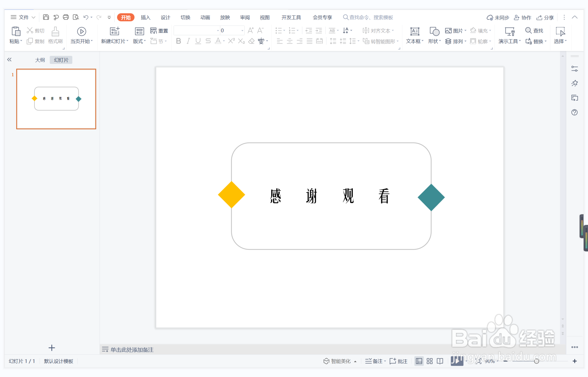Select the 格式刷 format painter tool
Viewport: 588px width, 377px height.
click(55, 35)
